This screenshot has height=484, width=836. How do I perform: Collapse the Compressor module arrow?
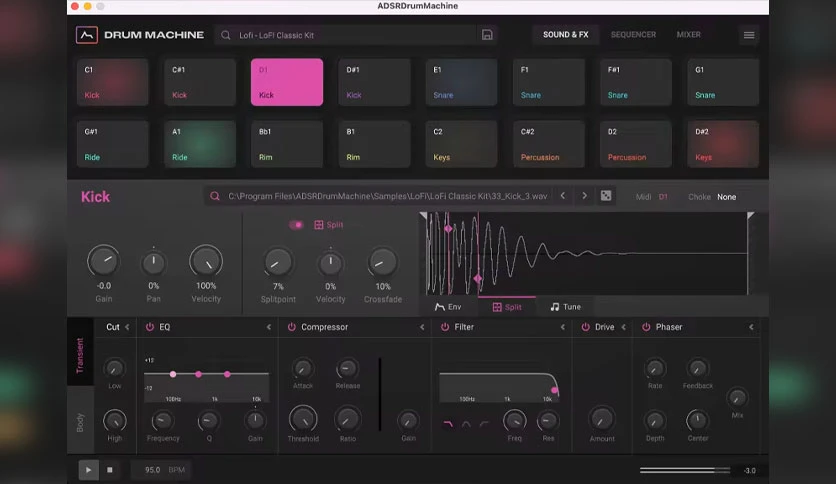click(422, 327)
